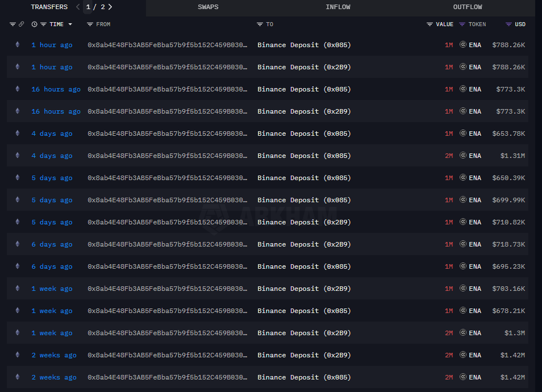542x392 pixels.
Task: Open '2 weeks ago' transfer to Binance Deposit (0x2B9)
Action: [268, 355]
